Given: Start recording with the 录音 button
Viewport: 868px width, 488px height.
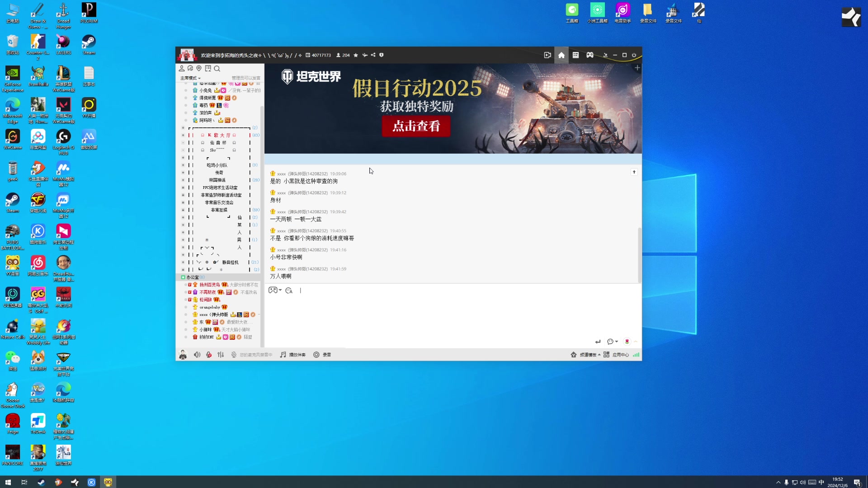Looking at the screenshot, I should click(x=322, y=355).
